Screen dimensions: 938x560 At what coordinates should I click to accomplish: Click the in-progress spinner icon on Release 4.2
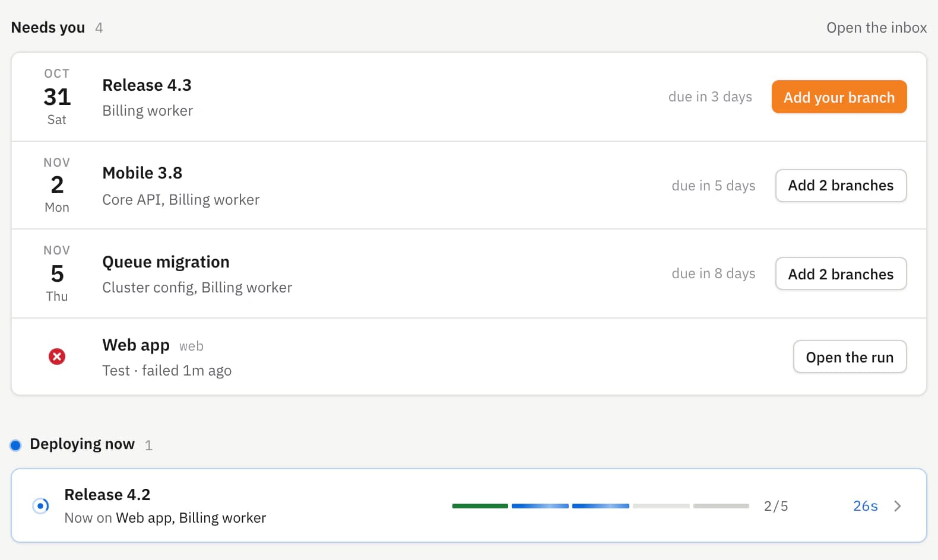tap(40, 506)
